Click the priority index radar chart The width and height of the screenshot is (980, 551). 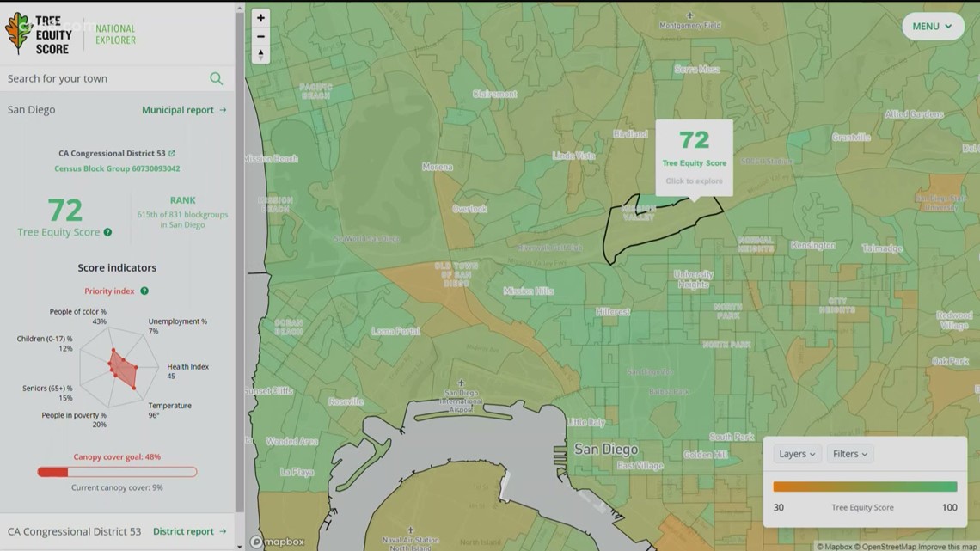[118, 368]
